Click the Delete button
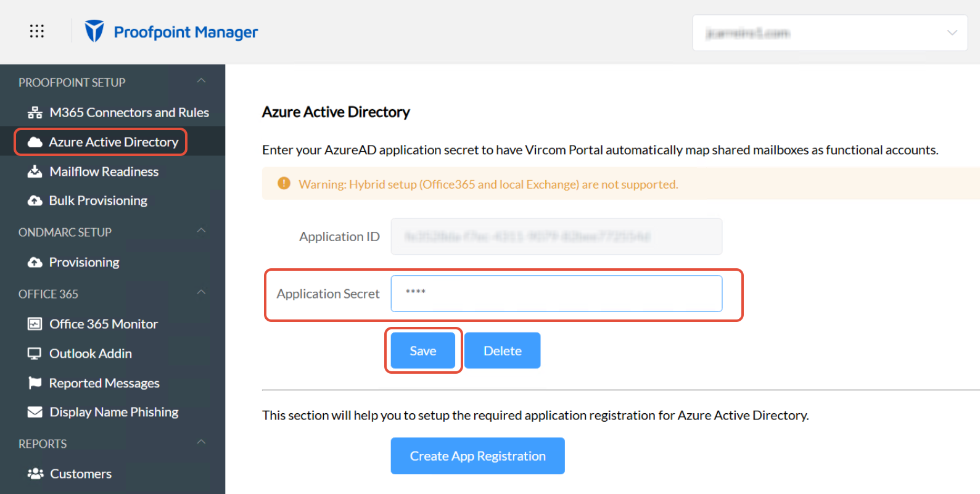This screenshot has height=494, width=980. click(x=503, y=350)
